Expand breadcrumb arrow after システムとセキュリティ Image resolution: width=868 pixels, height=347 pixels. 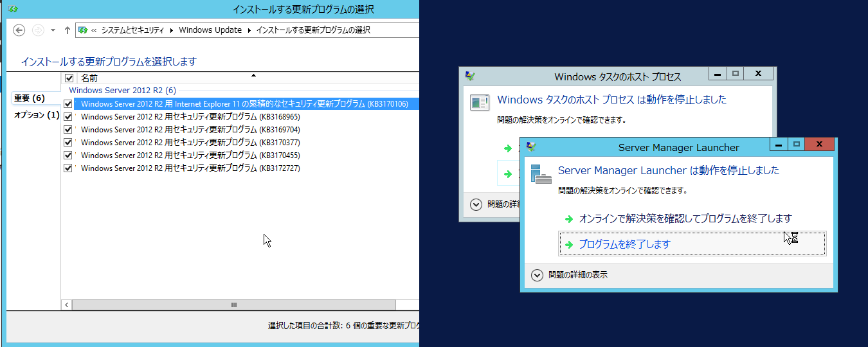click(172, 30)
